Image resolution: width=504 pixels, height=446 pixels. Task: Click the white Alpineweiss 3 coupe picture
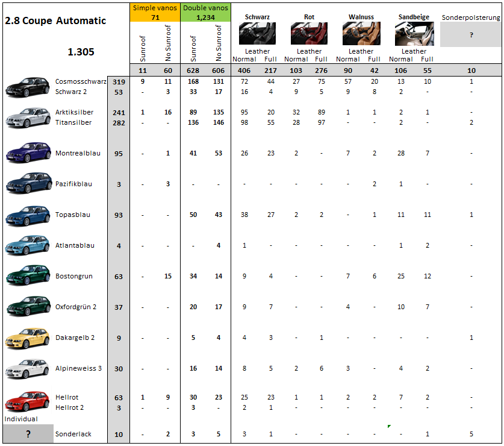(28, 369)
